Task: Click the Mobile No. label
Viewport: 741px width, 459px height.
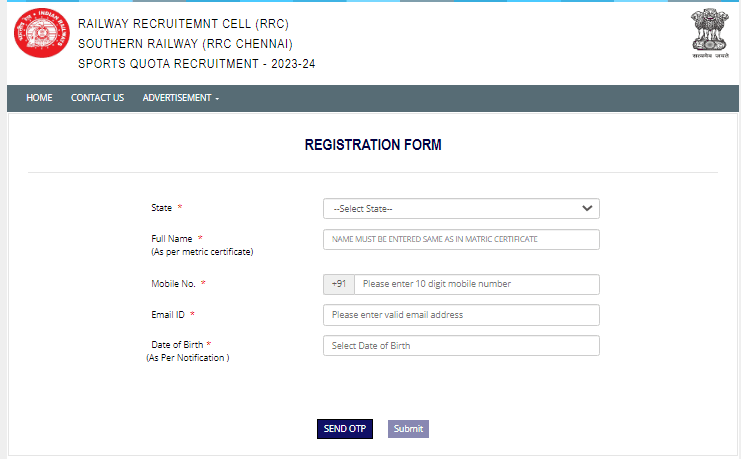Action: pos(173,284)
